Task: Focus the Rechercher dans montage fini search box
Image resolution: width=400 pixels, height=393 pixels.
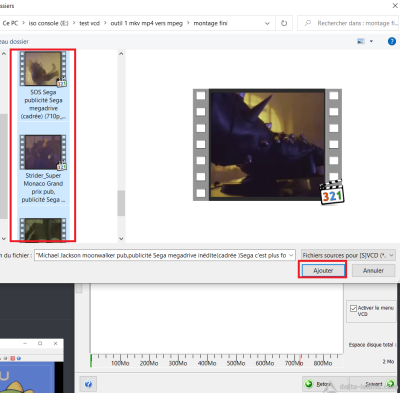Action: 347,23
